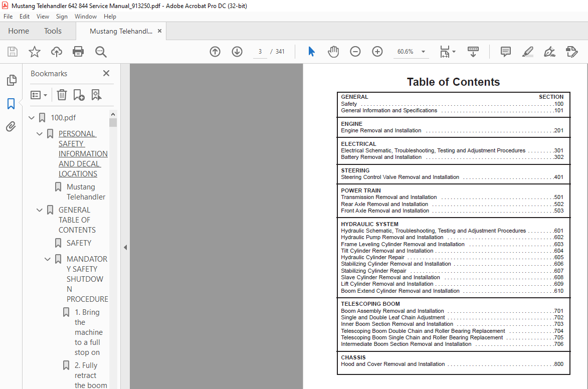
Task: Select the SAFETY bookmark
Action: [79, 243]
